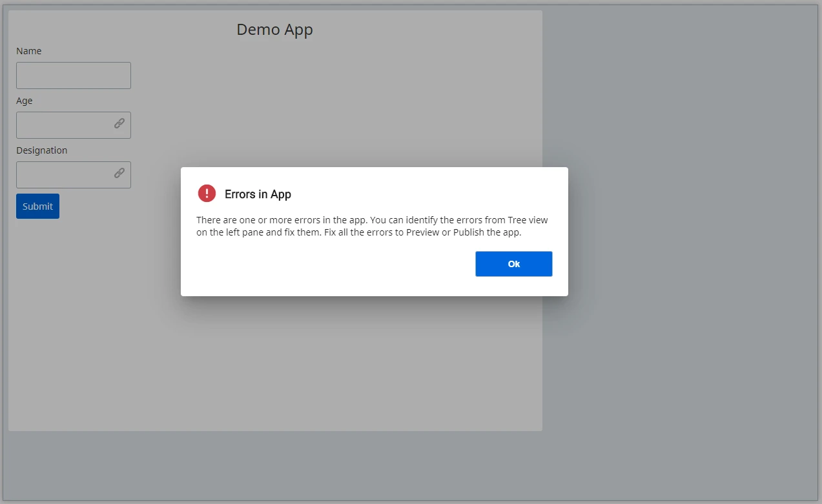Dismiss the error dialog with Ok
This screenshot has height=504, width=822.
coord(513,264)
